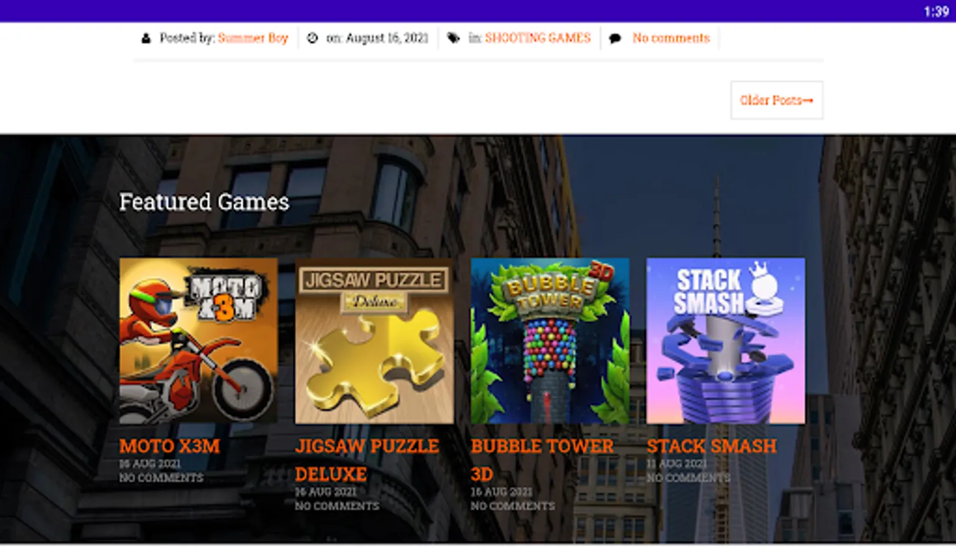Image resolution: width=956 pixels, height=560 pixels.
Task: Open JIGSAW PUZZLE DELUXE game page
Action: [x=367, y=446]
